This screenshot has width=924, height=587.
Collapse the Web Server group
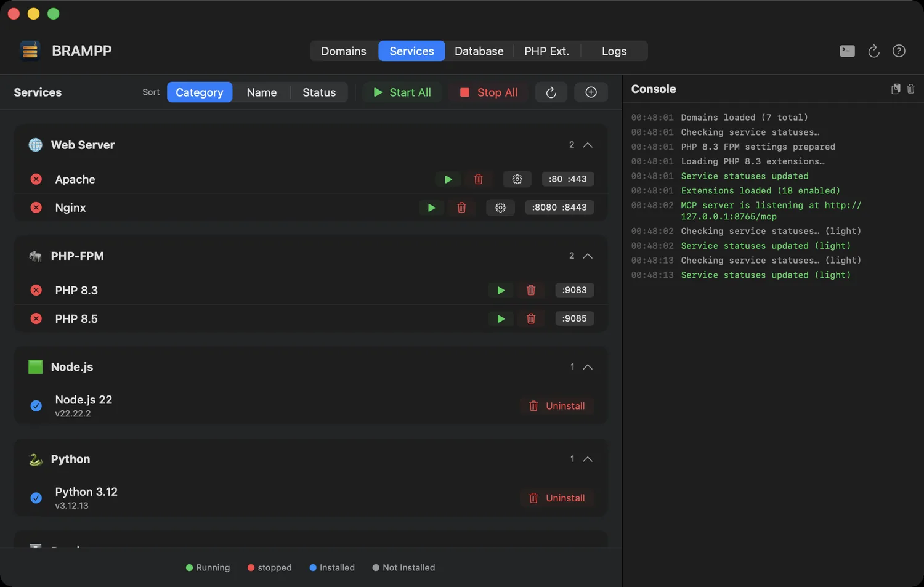(x=588, y=145)
